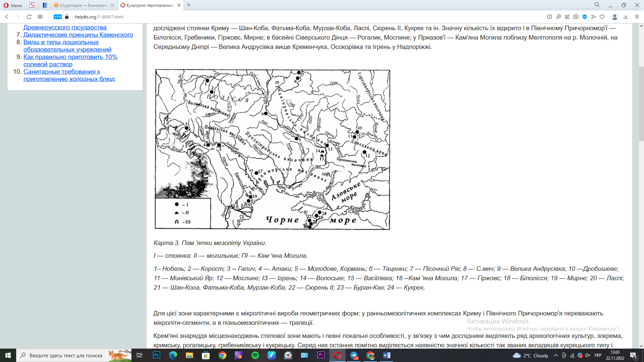Reload the current helpiks page
Viewport: 644px width, 362px height.
29,17
